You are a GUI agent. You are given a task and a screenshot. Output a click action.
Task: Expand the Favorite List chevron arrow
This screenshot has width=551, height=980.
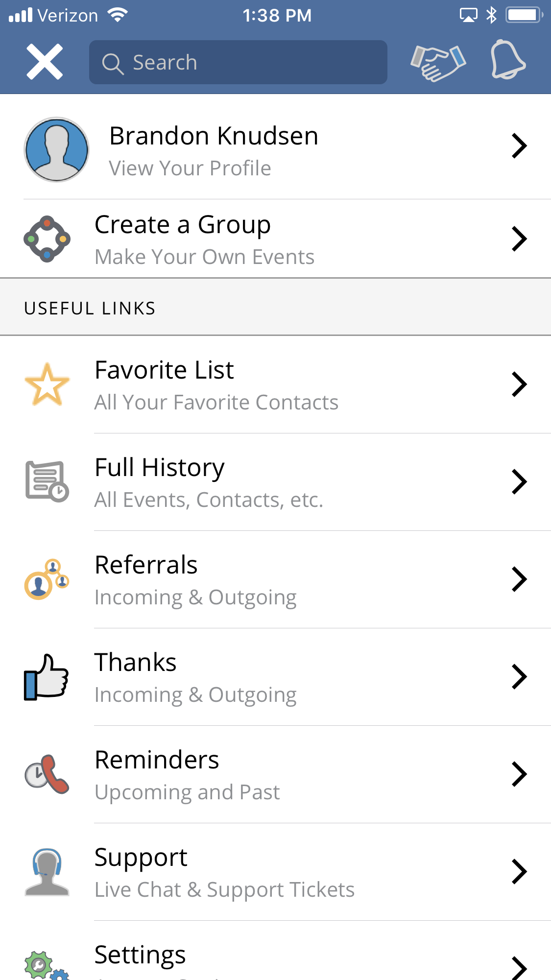(x=519, y=384)
